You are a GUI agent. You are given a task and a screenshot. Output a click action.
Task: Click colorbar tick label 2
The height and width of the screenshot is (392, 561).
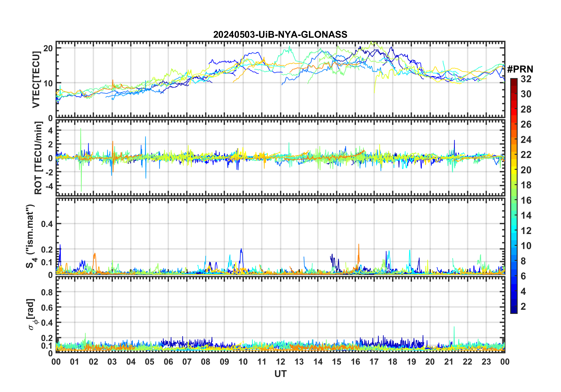[523, 307]
